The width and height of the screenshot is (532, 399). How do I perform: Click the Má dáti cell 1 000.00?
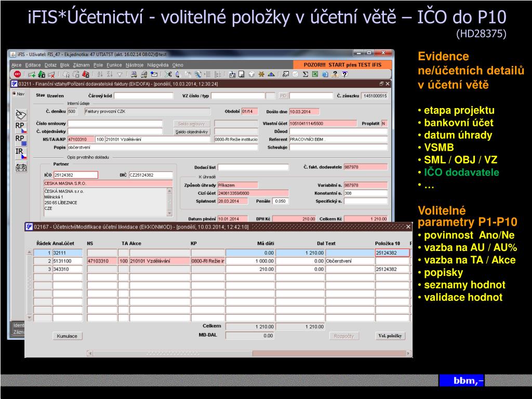point(250,261)
